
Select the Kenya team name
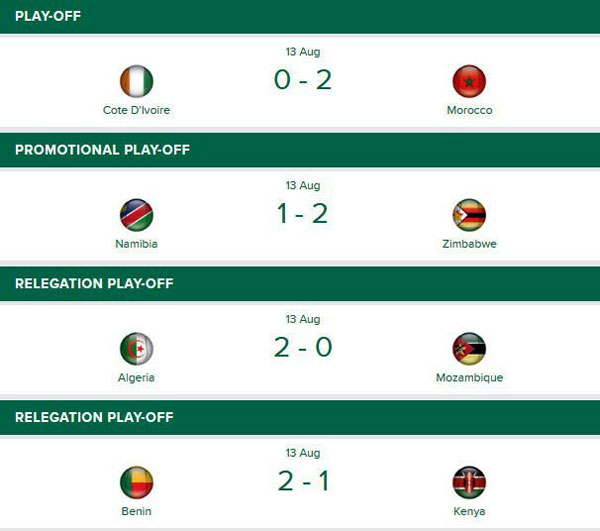(469, 512)
